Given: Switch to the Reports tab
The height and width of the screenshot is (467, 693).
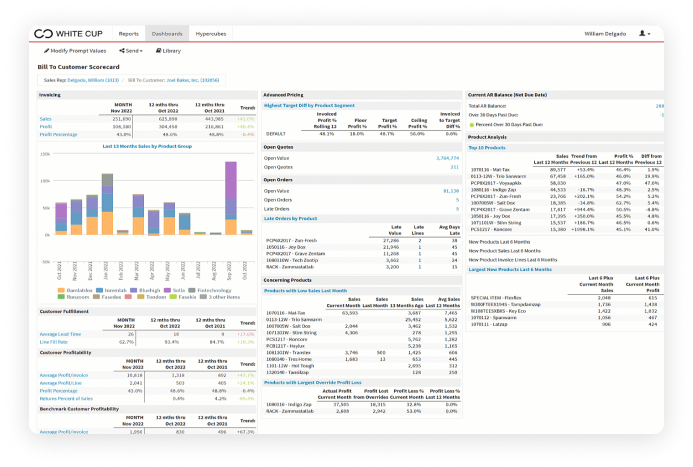Looking at the screenshot, I should (x=128, y=33).
